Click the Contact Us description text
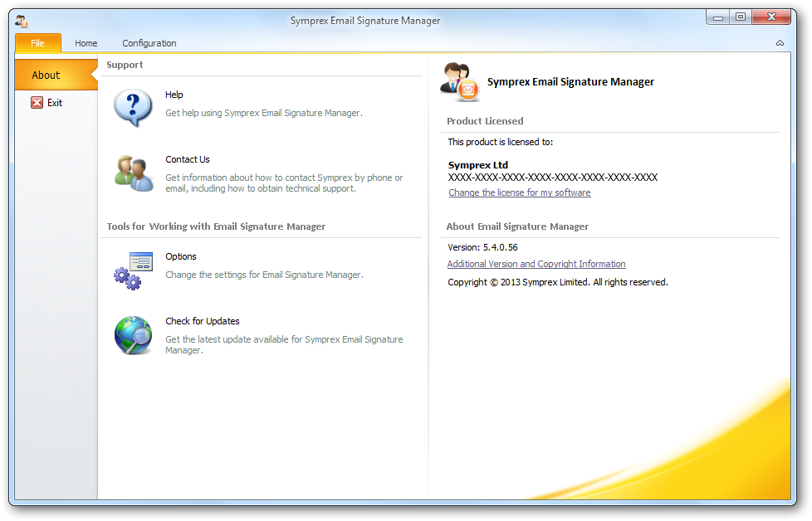This screenshot has height=521, width=812. coord(284,183)
